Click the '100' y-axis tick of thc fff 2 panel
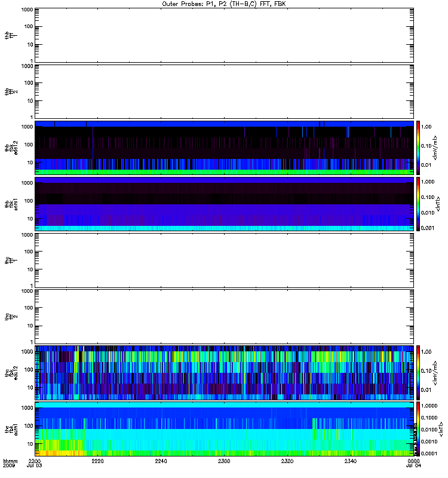This screenshot has width=448, height=478. pos(29,308)
